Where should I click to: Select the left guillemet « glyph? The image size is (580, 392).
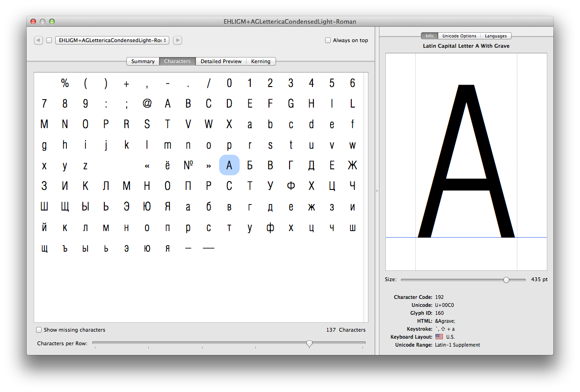147,166
